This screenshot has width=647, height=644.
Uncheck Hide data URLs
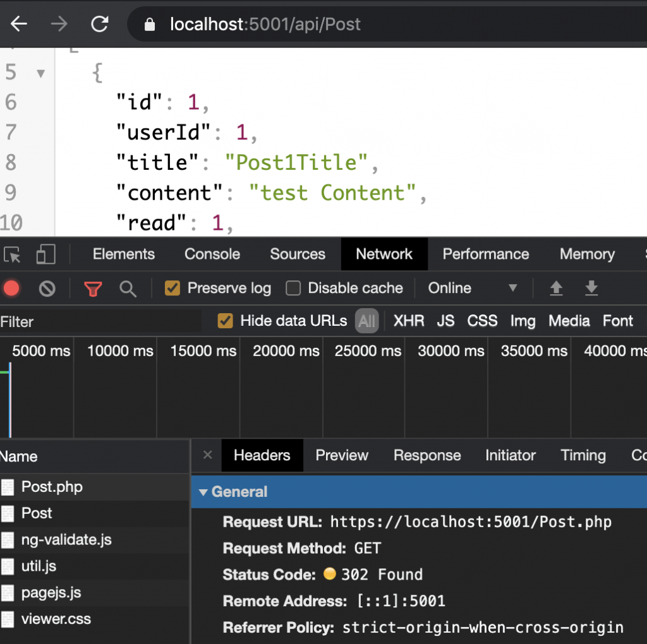pyautogui.click(x=226, y=321)
